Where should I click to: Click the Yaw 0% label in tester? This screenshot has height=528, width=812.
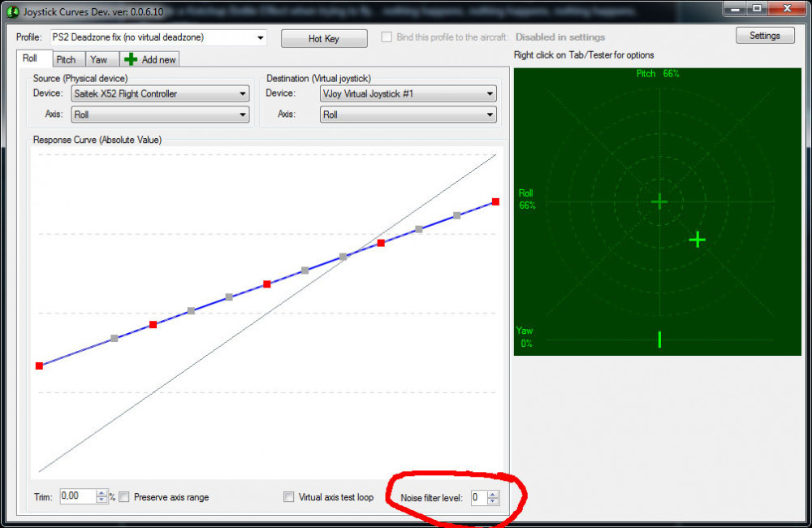pyautogui.click(x=525, y=337)
